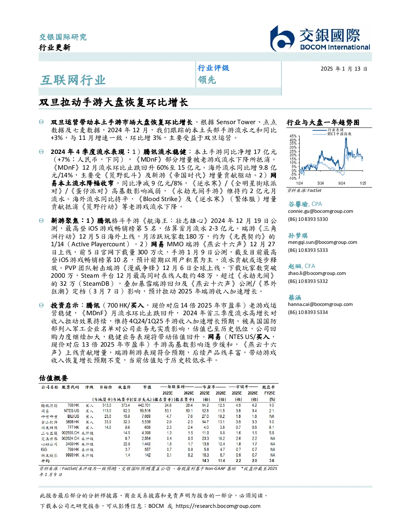
Task: Click the BOCOM International logo
Action: click(x=320, y=39)
